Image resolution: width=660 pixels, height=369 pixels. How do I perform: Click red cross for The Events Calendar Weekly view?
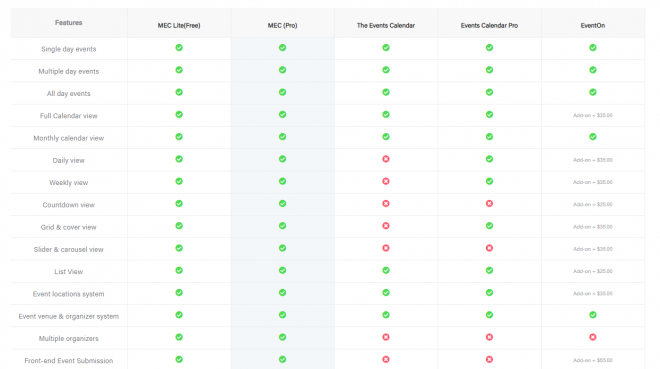click(386, 181)
